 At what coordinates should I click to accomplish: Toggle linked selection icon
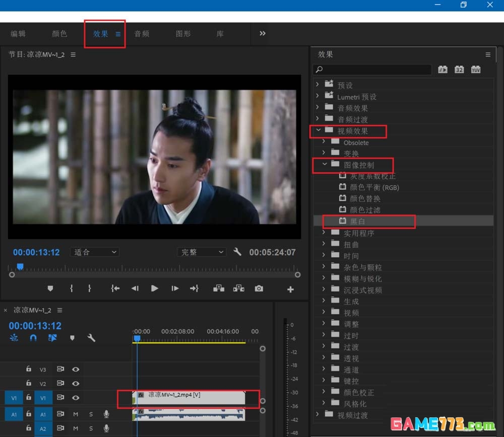point(52,338)
